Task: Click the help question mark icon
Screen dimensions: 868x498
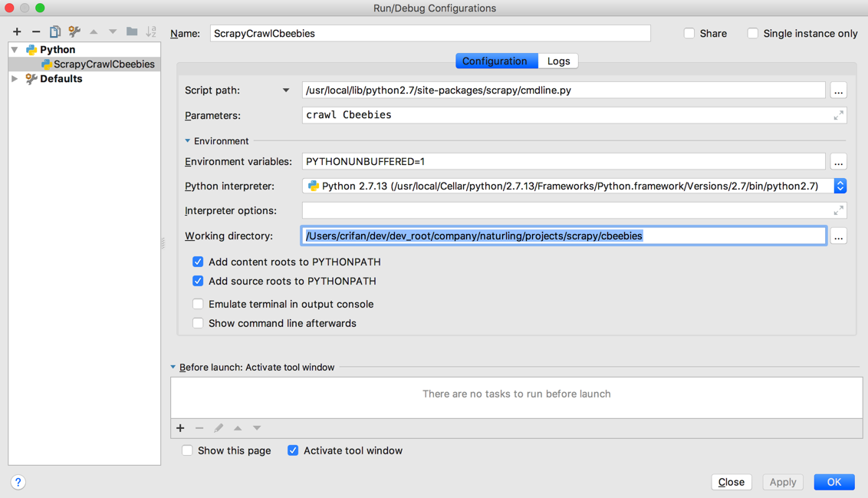Action: [x=18, y=482]
